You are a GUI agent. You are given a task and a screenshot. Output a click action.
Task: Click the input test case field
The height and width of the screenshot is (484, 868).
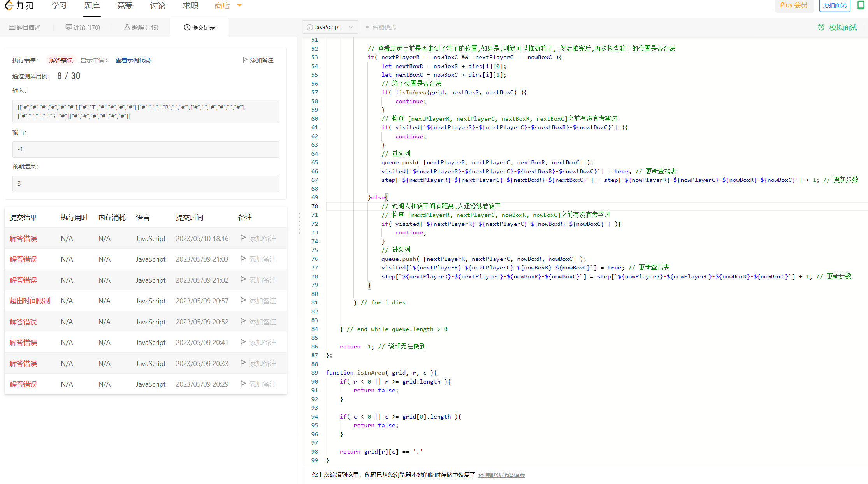tap(146, 111)
